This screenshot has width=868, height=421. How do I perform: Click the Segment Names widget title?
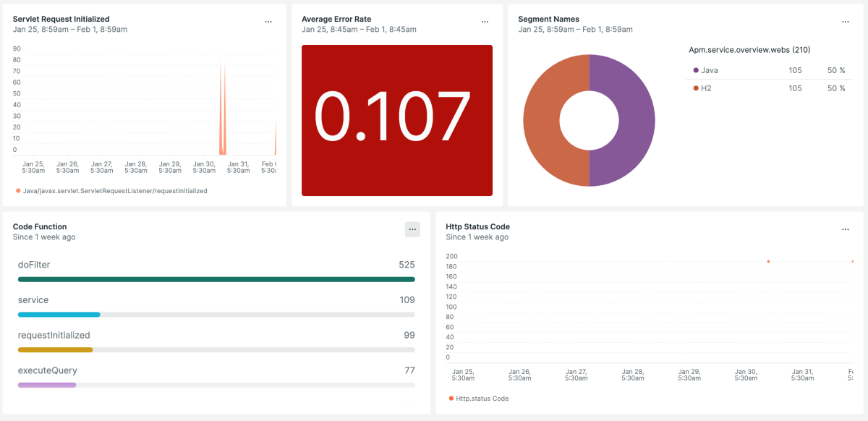(x=548, y=19)
